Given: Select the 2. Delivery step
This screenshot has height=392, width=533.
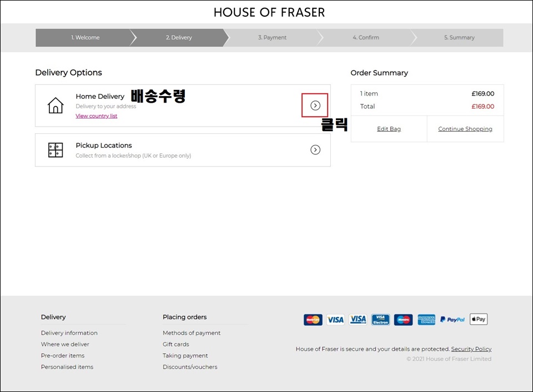Looking at the screenshot, I should 179,37.
